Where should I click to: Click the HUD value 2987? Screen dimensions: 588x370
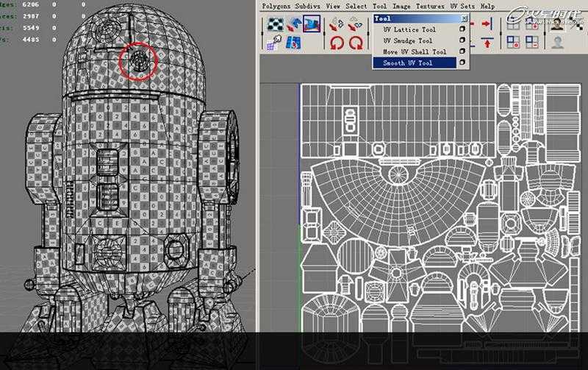pos(30,16)
